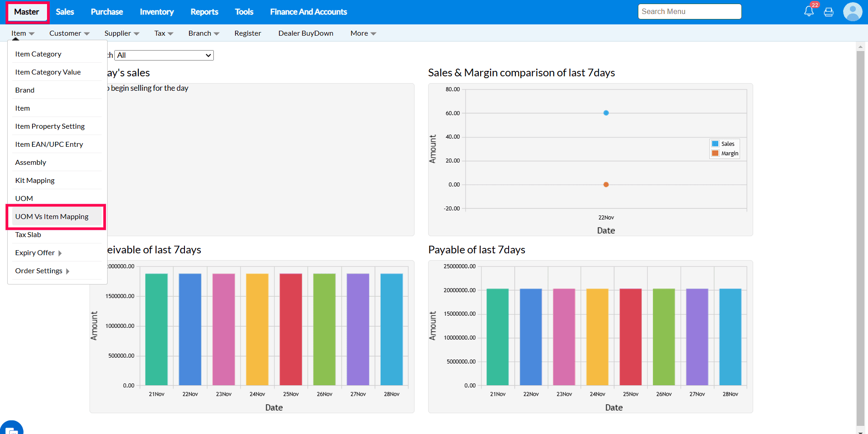Screen dimensions: 868x434
Task: Open Finance And Accounts tab
Action: pos(308,12)
